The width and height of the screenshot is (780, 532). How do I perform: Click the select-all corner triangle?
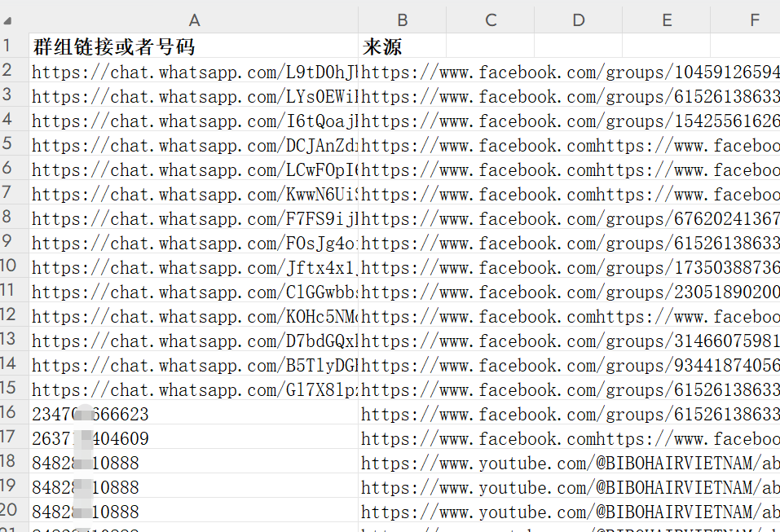(x=7, y=20)
